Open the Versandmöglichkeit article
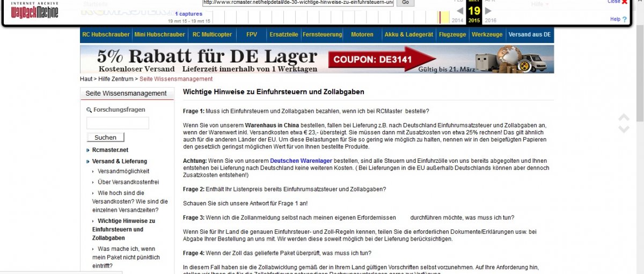This screenshot has height=274, width=644. click(123, 171)
